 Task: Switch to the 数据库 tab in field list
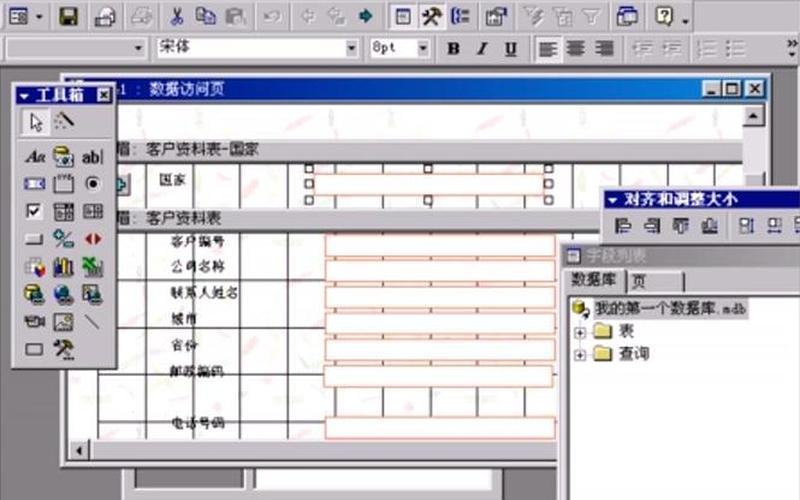tap(594, 280)
